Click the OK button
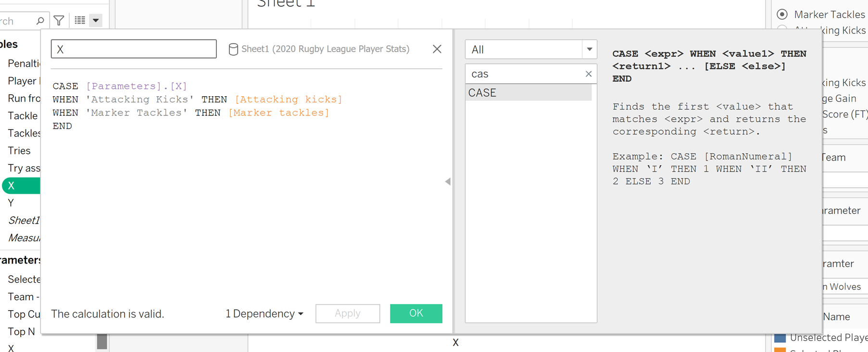 [416, 314]
